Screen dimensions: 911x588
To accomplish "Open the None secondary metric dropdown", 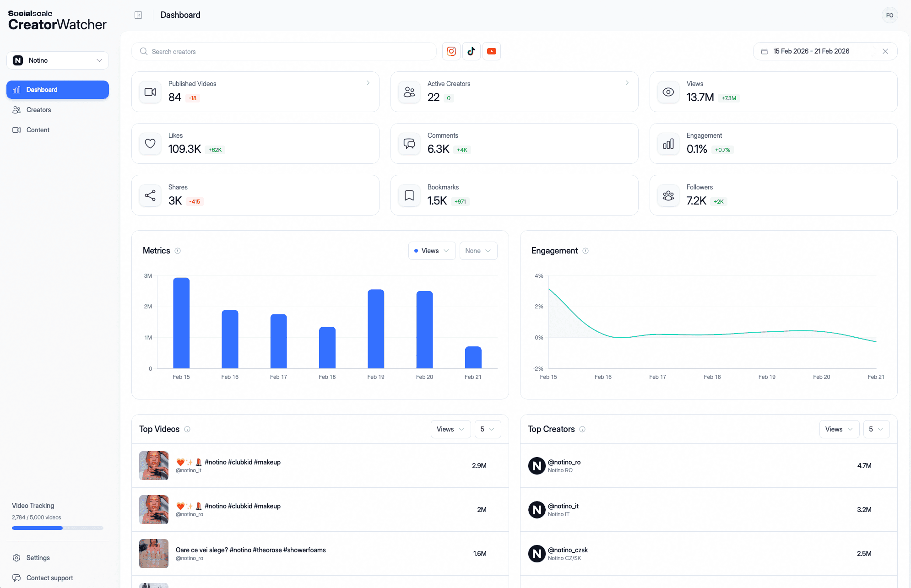I will (x=478, y=251).
